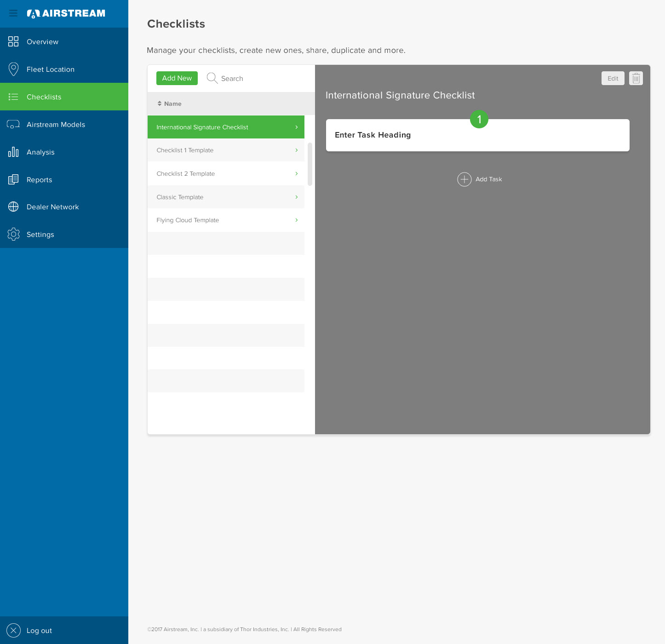The width and height of the screenshot is (665, 644).
Task: Select Flying Cloud Template row
Action: tap(226, 220)
